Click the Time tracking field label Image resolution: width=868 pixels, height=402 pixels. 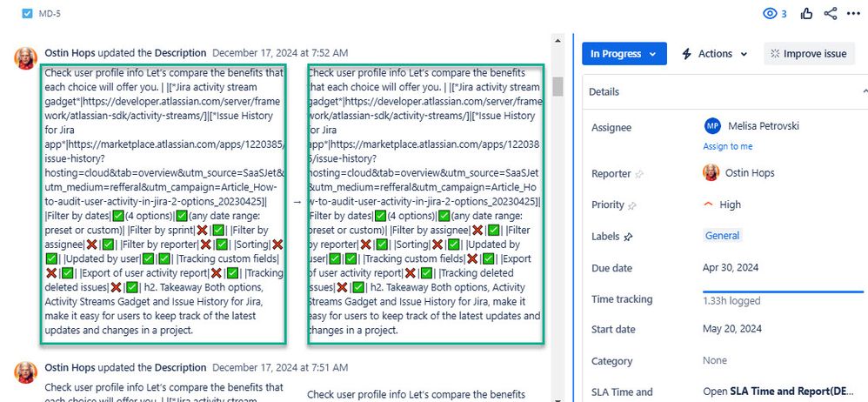622,299
